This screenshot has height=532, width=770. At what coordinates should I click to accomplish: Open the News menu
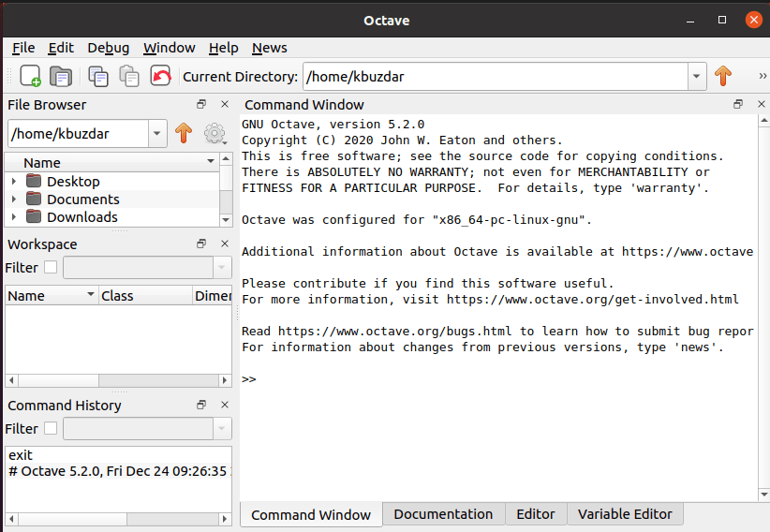[x=270, y=48]
